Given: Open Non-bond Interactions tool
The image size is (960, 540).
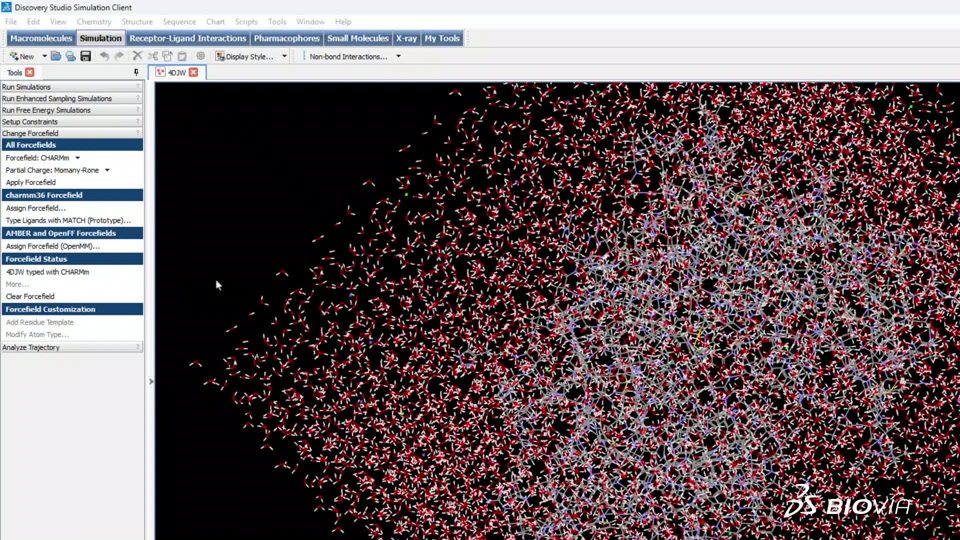Looking at the screenshot, I should tap(348, 56).
